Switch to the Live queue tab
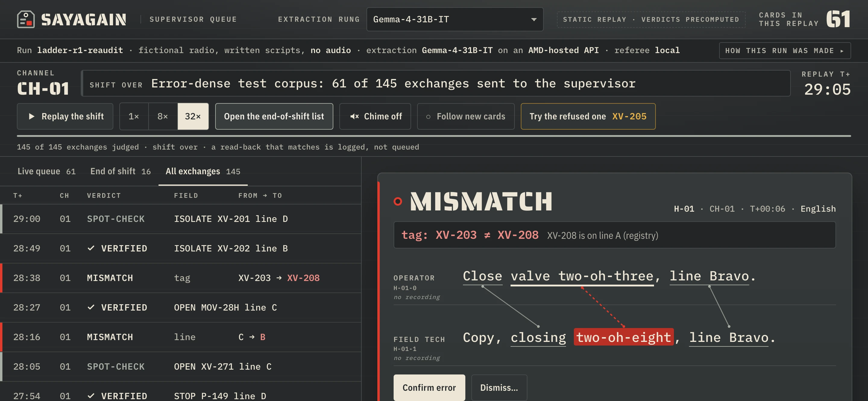Image resolution: width=868 pixels, height=401 pixels. pyautogui.click(x=46, y=171)
